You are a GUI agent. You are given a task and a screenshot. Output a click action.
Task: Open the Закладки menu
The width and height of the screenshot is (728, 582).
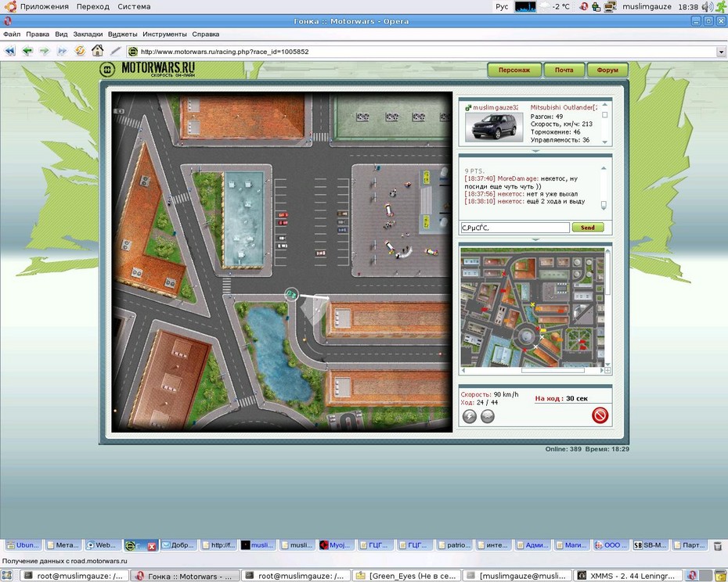(x=88, y=34)
